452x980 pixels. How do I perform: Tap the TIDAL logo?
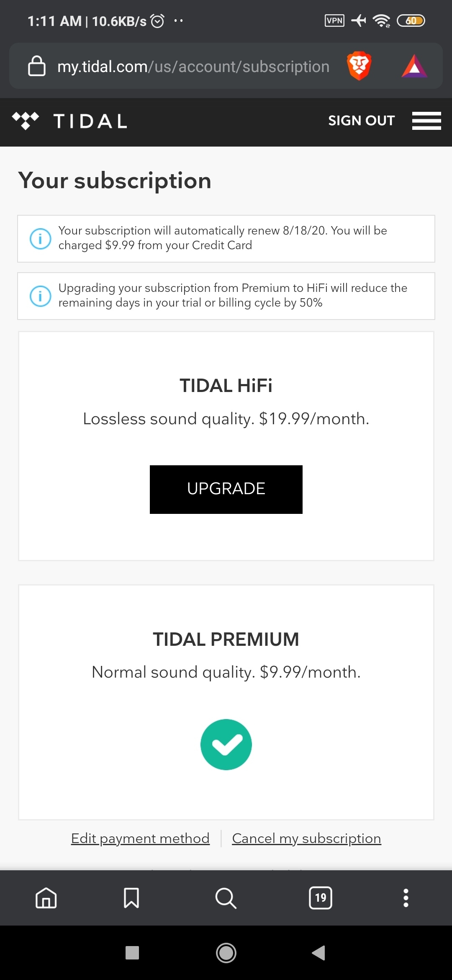click(x=69, y=121)
